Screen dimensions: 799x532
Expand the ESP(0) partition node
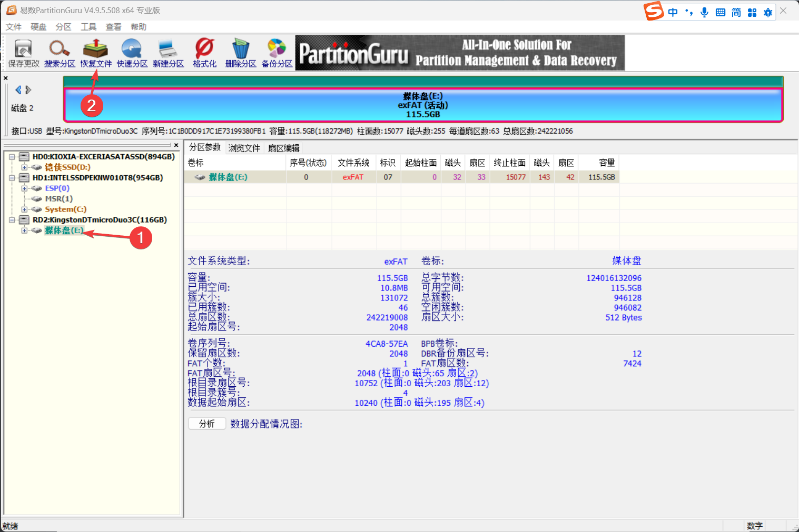tap(24, 188)
